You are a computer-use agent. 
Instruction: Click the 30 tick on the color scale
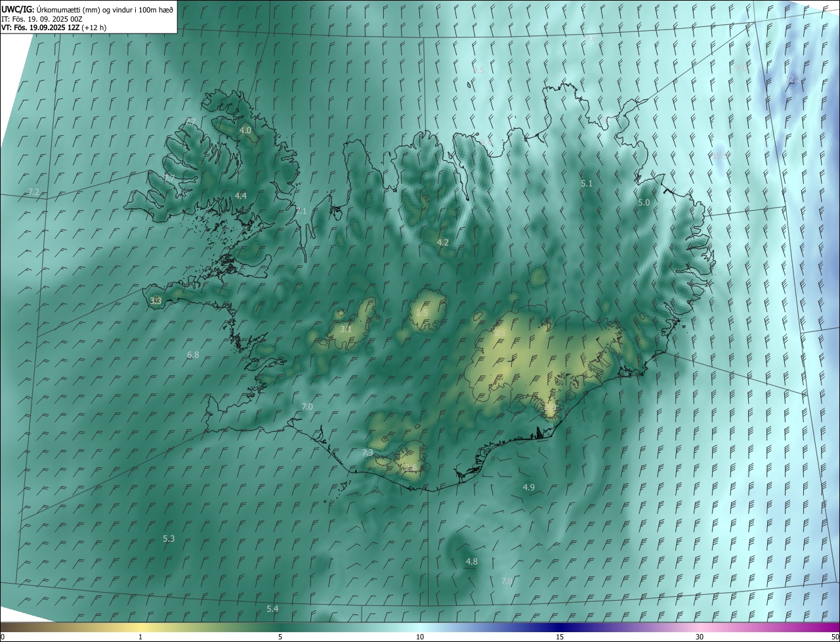(x=700, y=637)
